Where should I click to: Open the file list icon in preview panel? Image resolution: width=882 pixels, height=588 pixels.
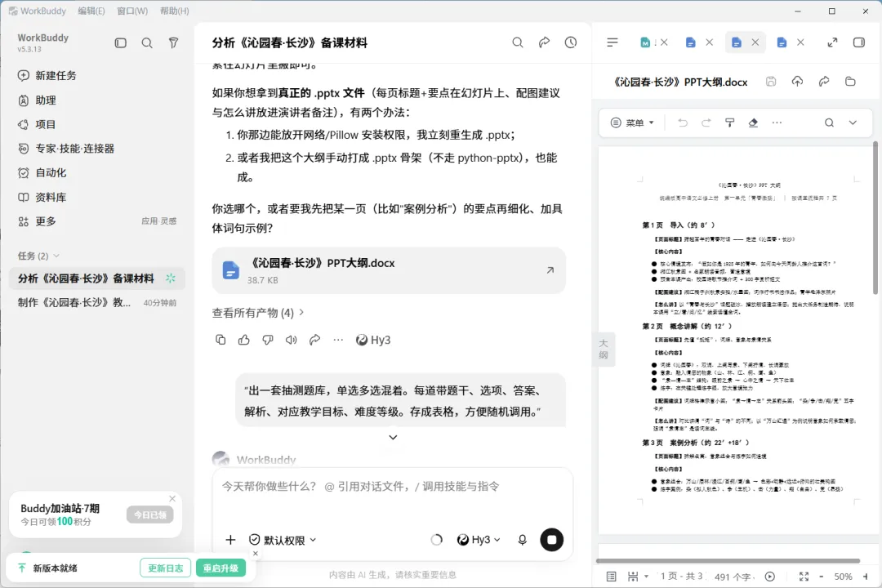(x=612, y=42)
